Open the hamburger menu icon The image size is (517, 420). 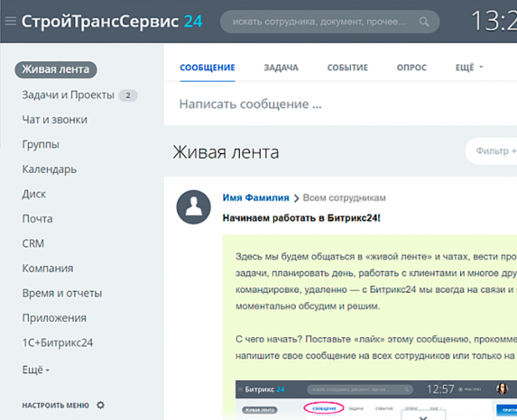point(11,22)
